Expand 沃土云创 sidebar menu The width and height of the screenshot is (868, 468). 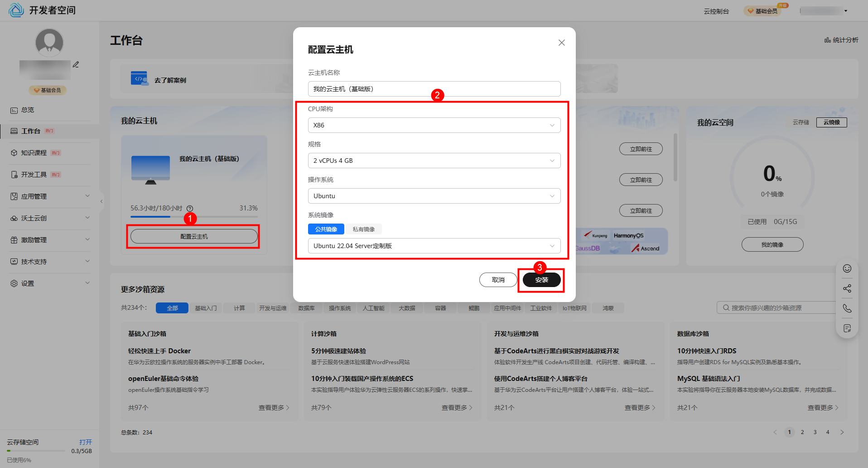click(49, 218)
